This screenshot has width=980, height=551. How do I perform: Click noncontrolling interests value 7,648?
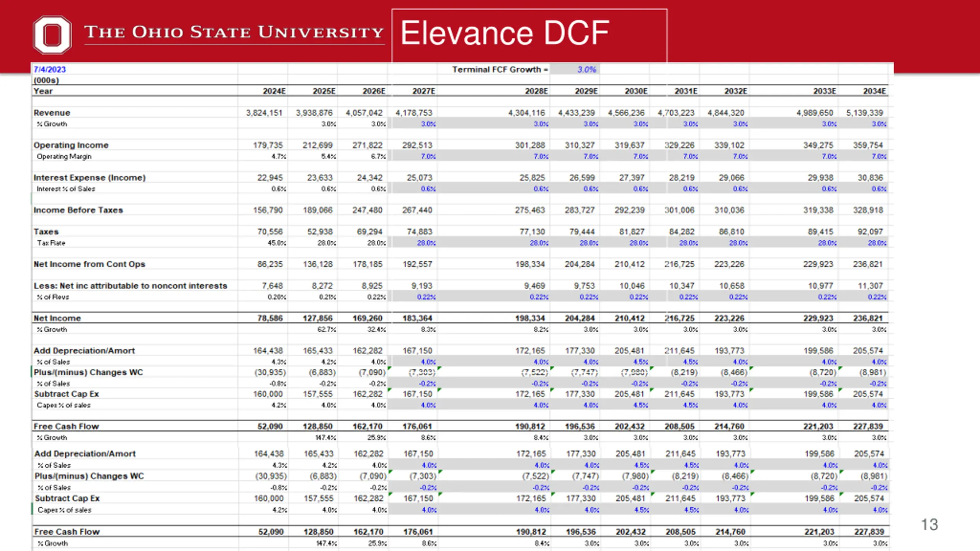(272, 286)
